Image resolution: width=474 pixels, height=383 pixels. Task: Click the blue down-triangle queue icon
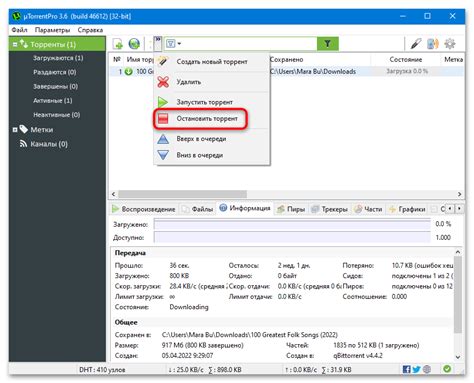pyautogui.click(x=163, y=155)
